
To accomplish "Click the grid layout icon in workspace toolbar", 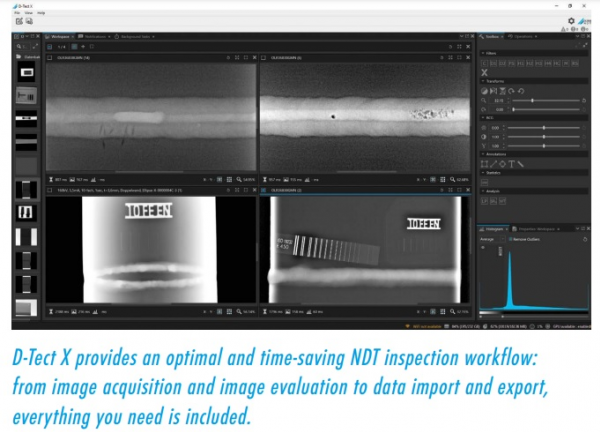I will pyautogui.click(x=74, y=47).
